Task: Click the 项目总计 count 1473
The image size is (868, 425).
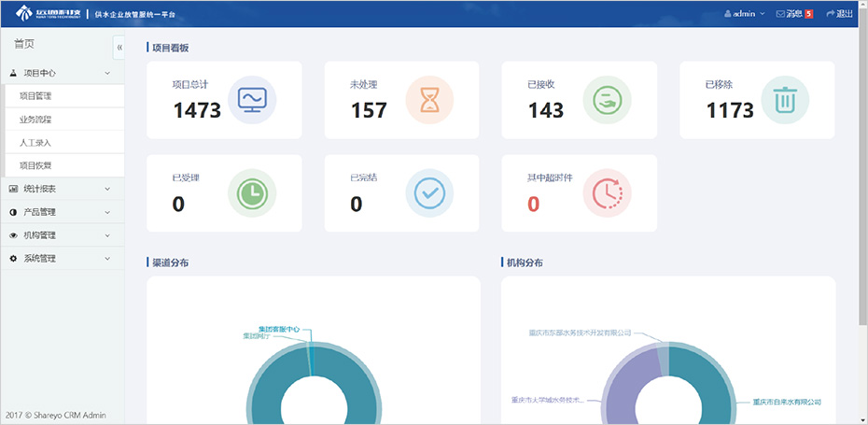Action: pos(197,110)
